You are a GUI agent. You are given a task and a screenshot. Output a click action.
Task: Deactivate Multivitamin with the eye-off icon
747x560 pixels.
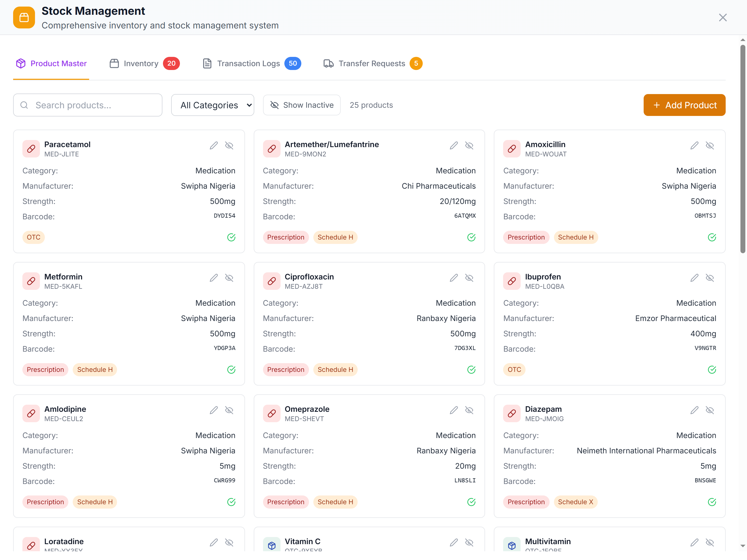coord(710,542)
